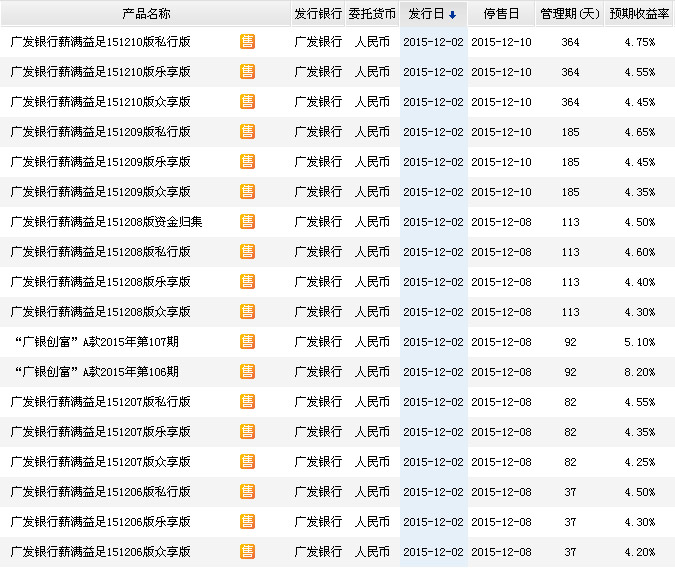The width and height of the screenshot is (675, 569).
Task: Open product "广银创富"A款2015年第107期
Action: click(x=96, y=342)
